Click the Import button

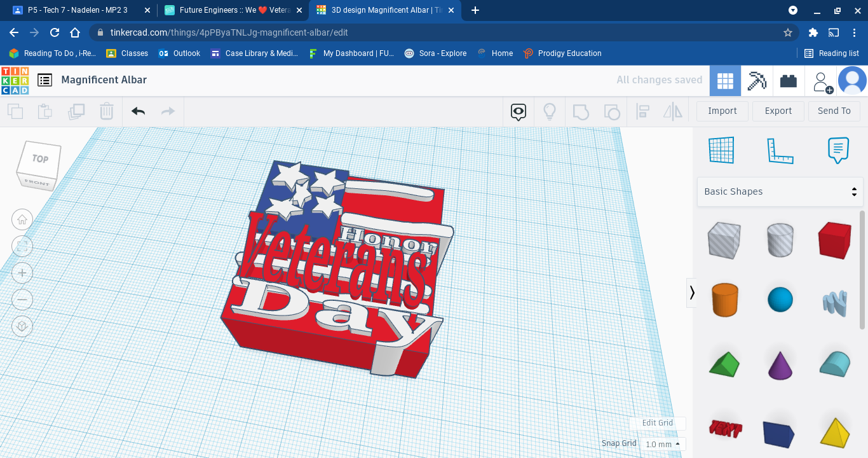722,111
